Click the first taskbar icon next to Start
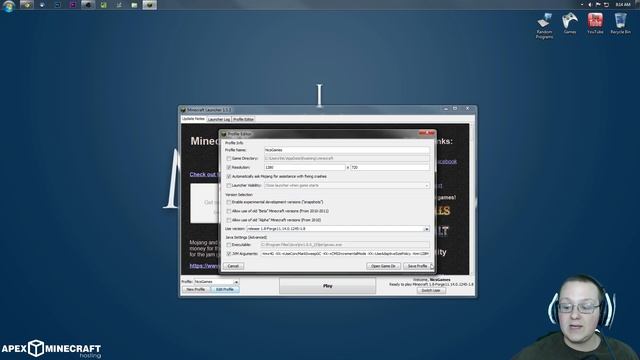Viewport: 640px width, 360px height. tap(27, 5)
